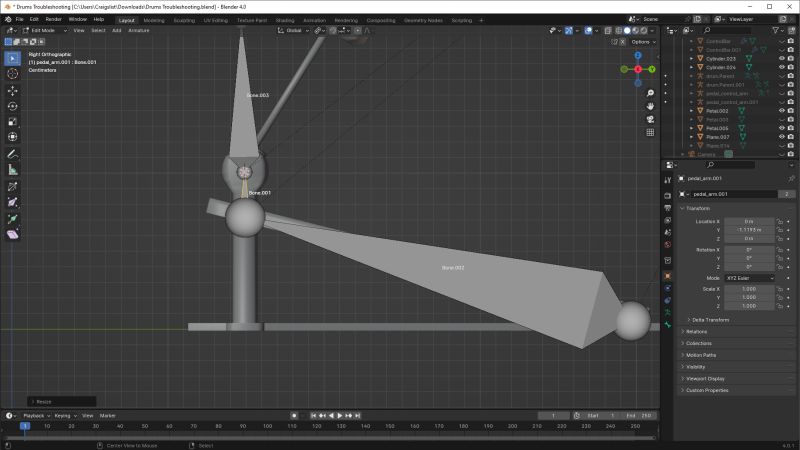The height and width of the screenshot is (450, 800).
Task: Expand the Collections panel
Action: pyautogui.click(x=698, y=343)
